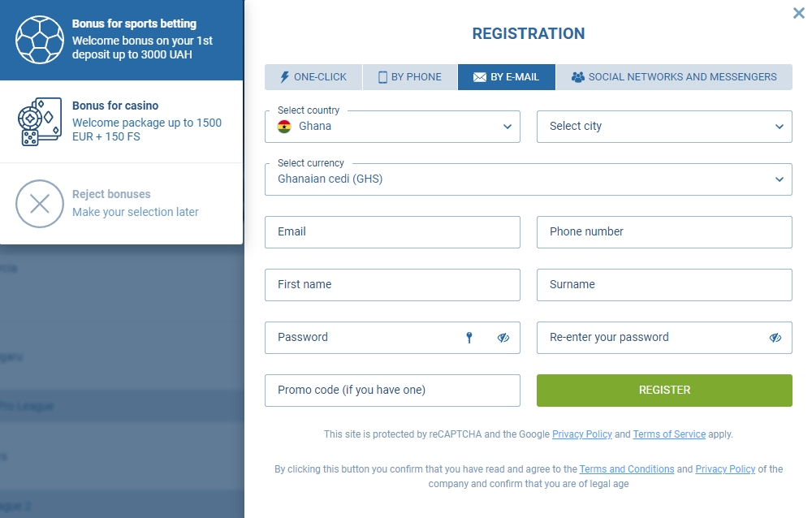Click the casino cards and chips icon

[x=40, y=122]
